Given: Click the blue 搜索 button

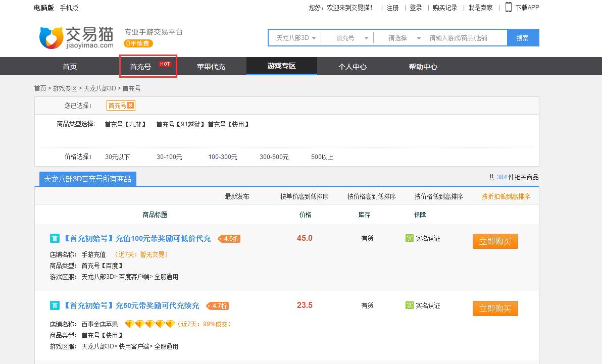Looking at the screenshot, I should [524, 37].
